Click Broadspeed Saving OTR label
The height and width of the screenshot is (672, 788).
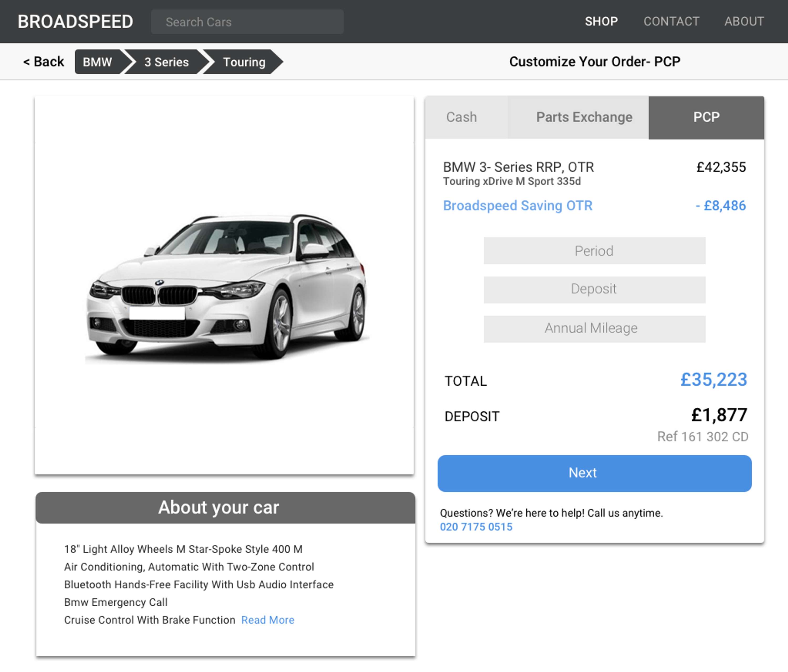[x=518, y=206]
